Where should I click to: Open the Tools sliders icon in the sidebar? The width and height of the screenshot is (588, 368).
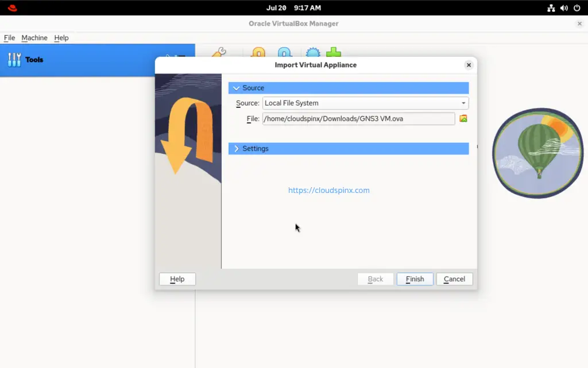[13, 59]
